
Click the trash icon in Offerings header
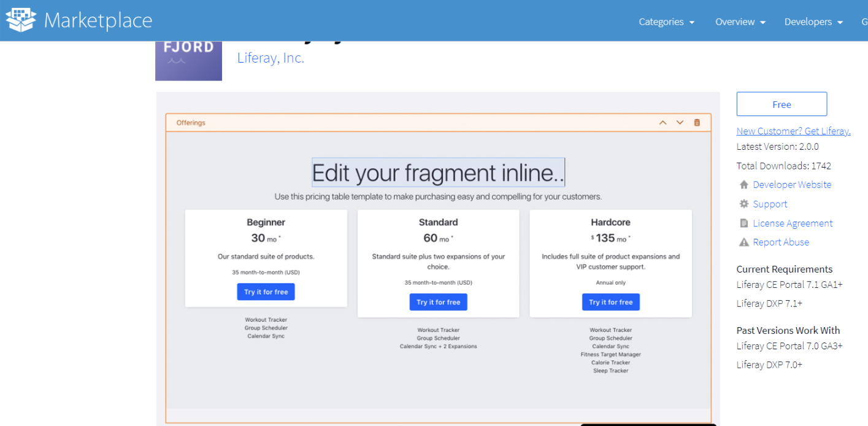[x=697, y=123]
